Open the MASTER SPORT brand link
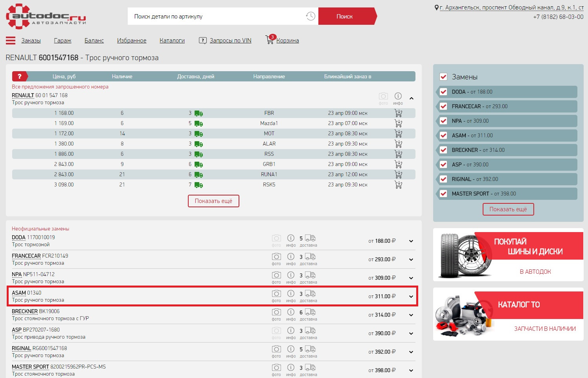 point(30,367)
